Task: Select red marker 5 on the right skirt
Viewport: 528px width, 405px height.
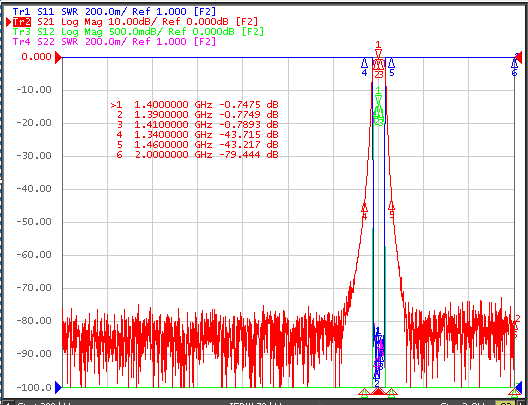Action: [391, 210]
